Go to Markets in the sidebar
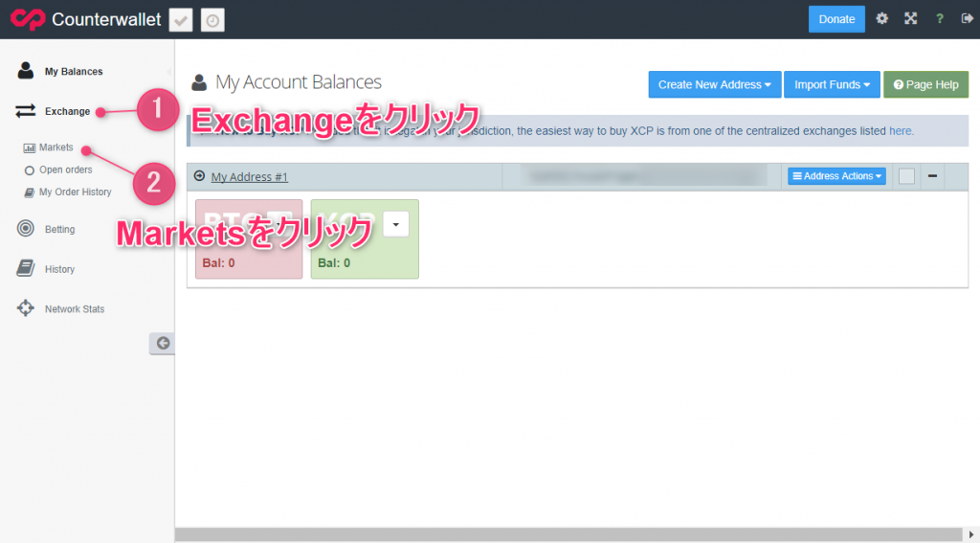980x543 pixels. pos(56,147)
